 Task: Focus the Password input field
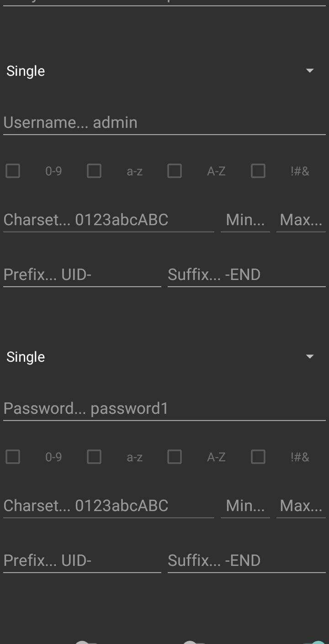pos(164,408)
